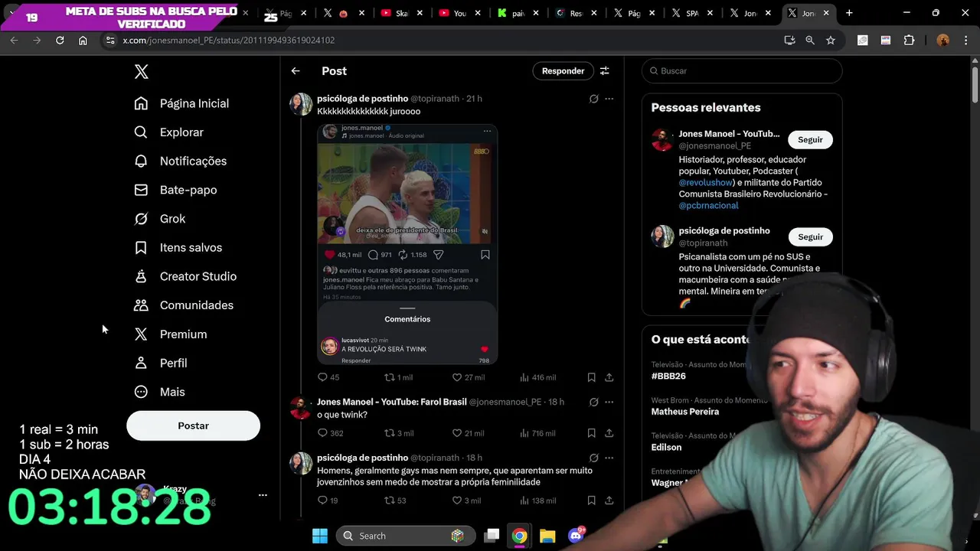
Task: Click the Postar button
Action: (x=193, y=425)
